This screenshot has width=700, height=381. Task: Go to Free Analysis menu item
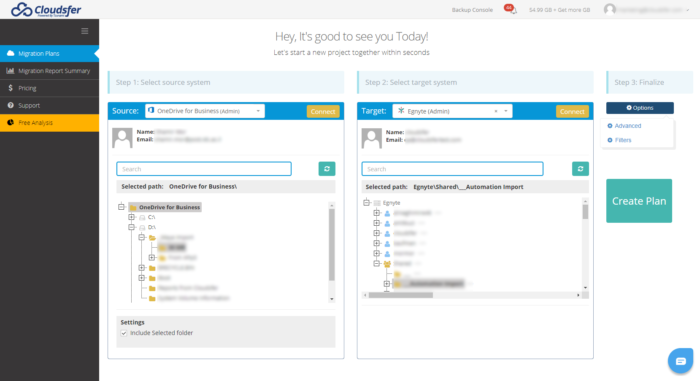pos(50,122)
